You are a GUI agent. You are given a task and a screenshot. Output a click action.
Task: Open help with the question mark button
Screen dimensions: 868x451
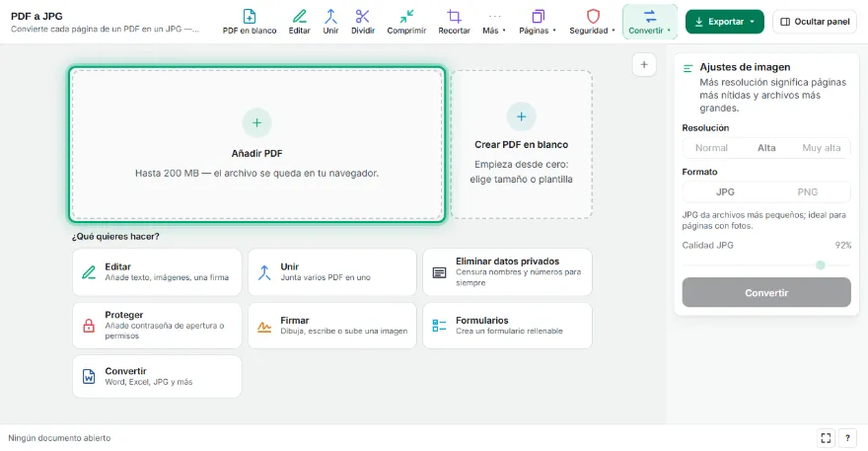pyautogui.click(x=847, y=438)
